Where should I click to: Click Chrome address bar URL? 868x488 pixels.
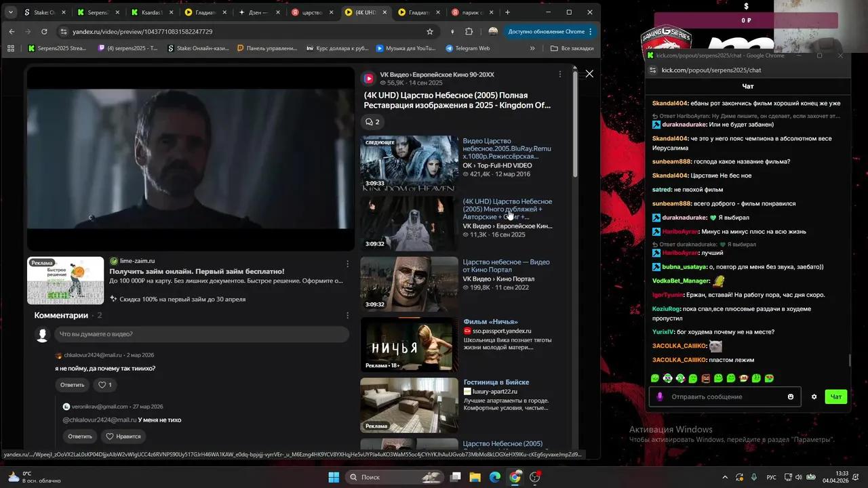(142, 31)
